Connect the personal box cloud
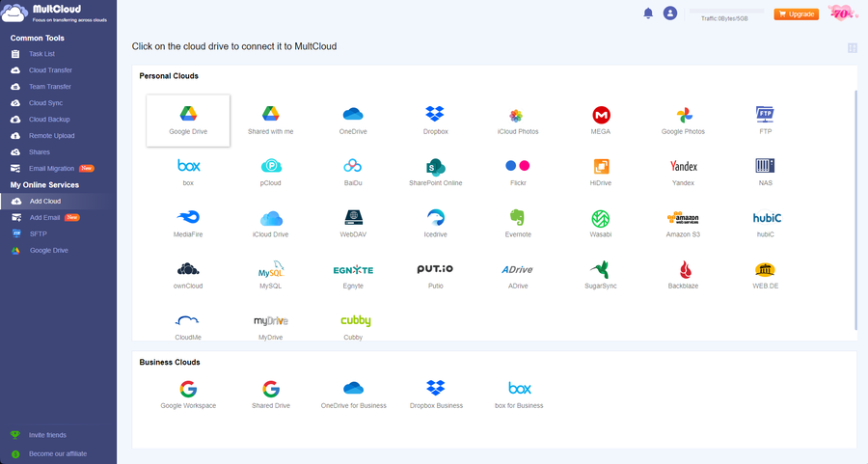Image resolution: width=868 pixels, height=464 pixels. [x=188, y=172]
